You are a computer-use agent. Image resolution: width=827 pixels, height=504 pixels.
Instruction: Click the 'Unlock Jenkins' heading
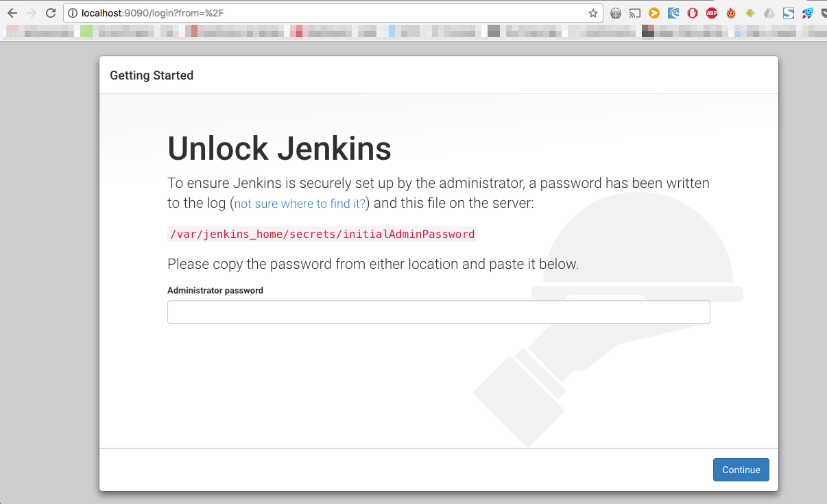280,148
